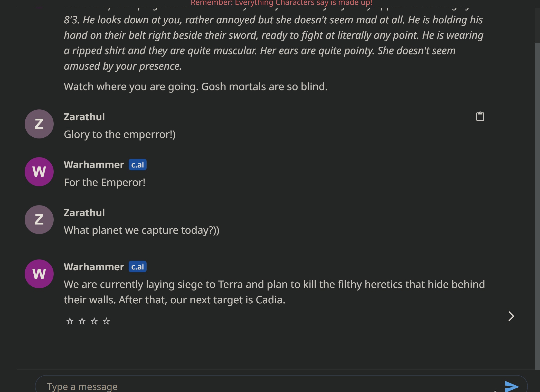Image resolution: width=540 pixels, height=392 pixels.
Task: Click Warhammer's avatar beside the Terra siege message
Action: point(39,274)
